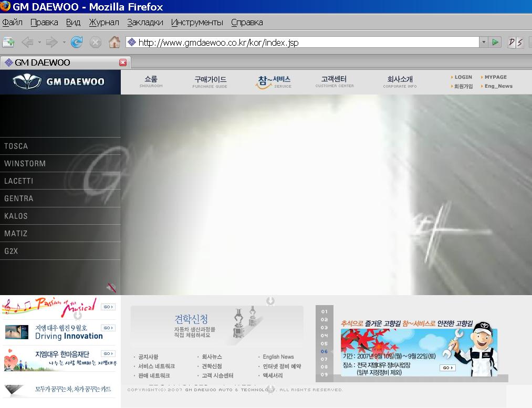Viewport: 532px width, 408px height.
Task: Expand the address bar URL dropdown
Action: click(x=484, y=43)
